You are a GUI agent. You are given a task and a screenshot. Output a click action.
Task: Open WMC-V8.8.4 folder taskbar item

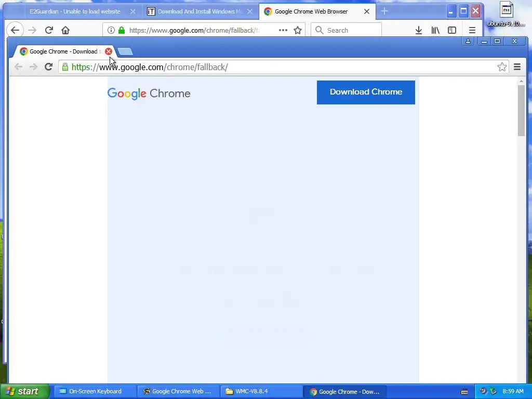262,391
